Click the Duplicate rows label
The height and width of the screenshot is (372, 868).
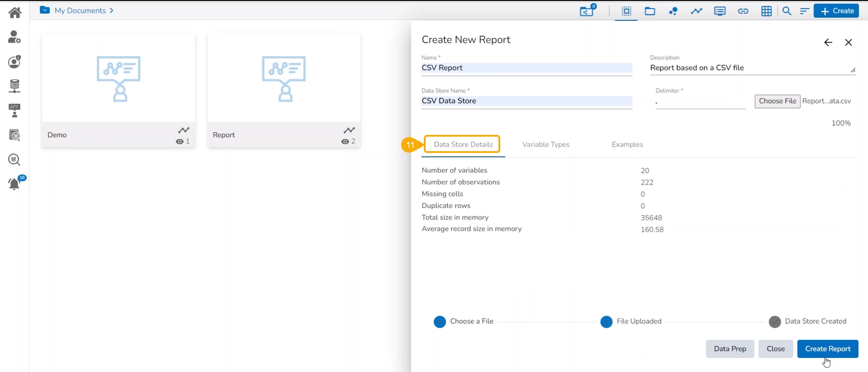point(446,206)
